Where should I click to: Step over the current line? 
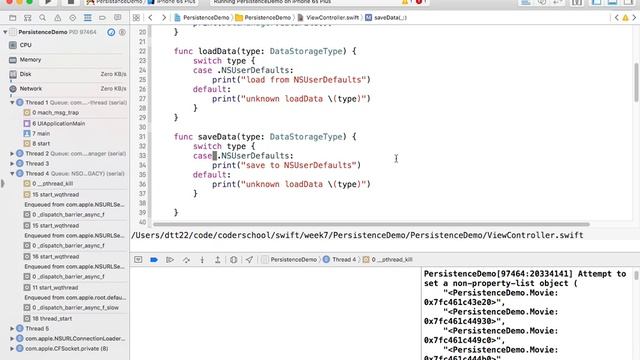click(x=186, y=260)
